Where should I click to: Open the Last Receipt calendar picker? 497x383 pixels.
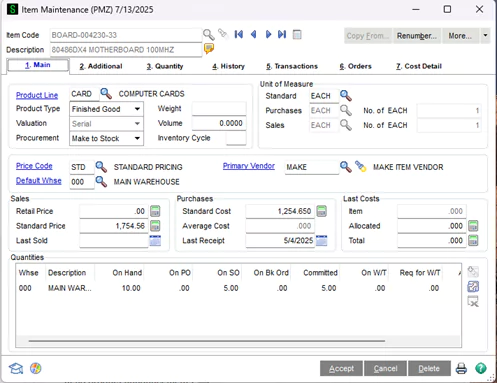click(322, 240)
